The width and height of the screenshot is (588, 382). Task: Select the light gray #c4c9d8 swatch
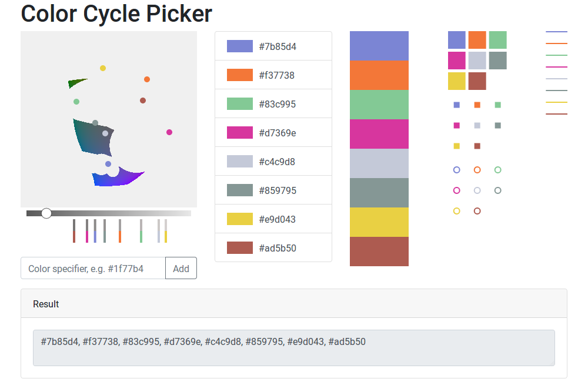273,161
